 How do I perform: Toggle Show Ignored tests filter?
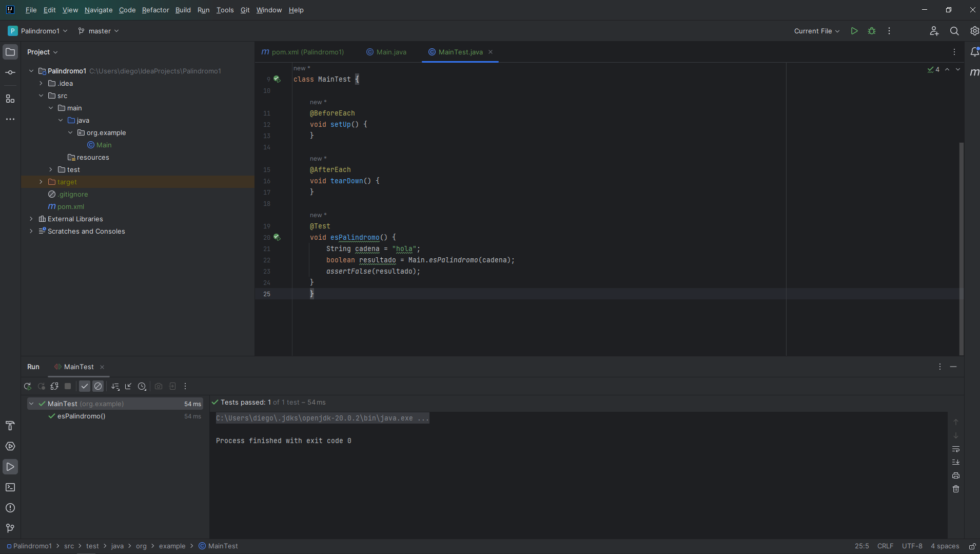tap(98, 386)
